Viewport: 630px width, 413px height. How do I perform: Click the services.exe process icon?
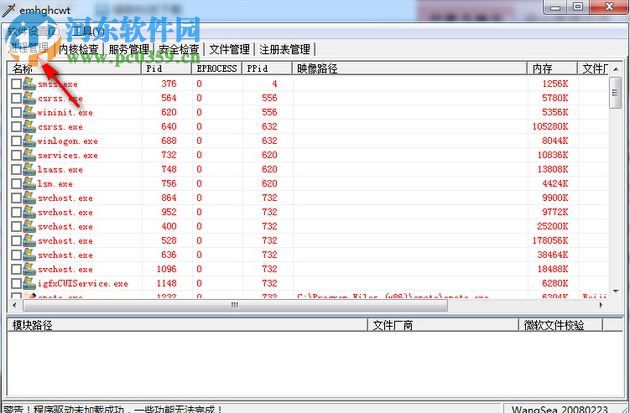29,155
